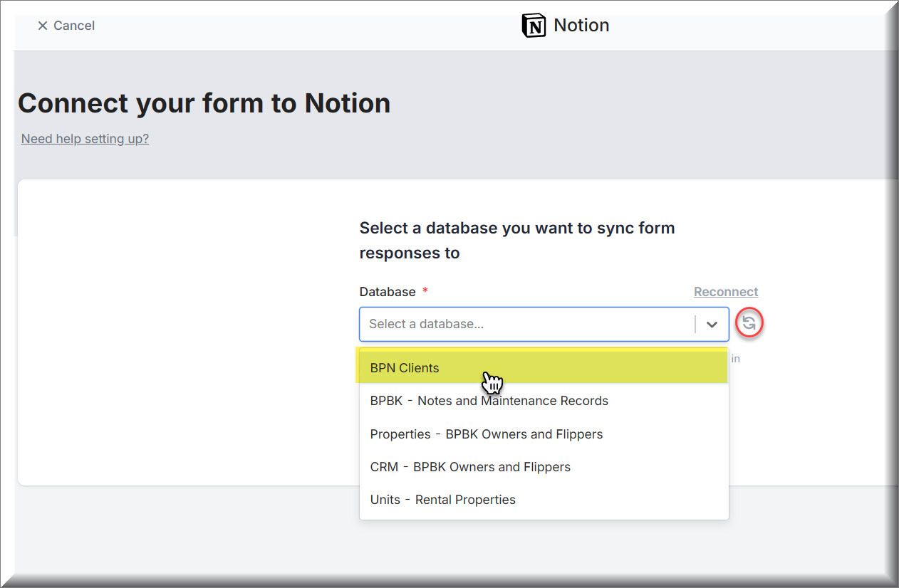The width and height of the screenshot is (899, 588).
Task: Pick Properties - BPBK Owners and Flippers
Action: pyautogui.click(x=486, y=434)
